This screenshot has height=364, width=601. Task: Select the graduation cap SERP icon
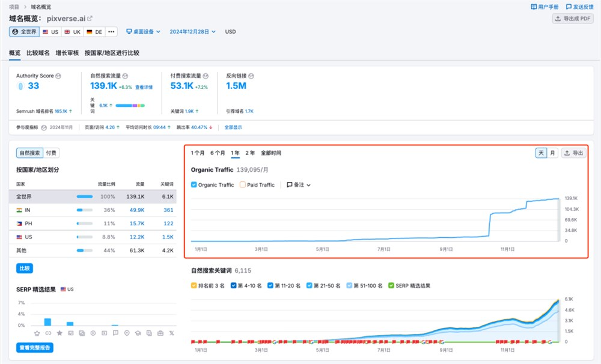click(x=138, y=333)
